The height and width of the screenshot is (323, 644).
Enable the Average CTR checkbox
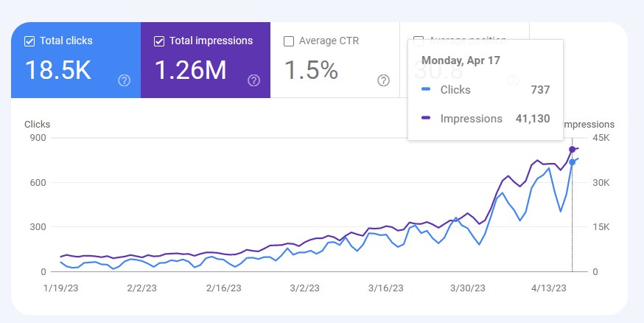(x=289, y=41)
